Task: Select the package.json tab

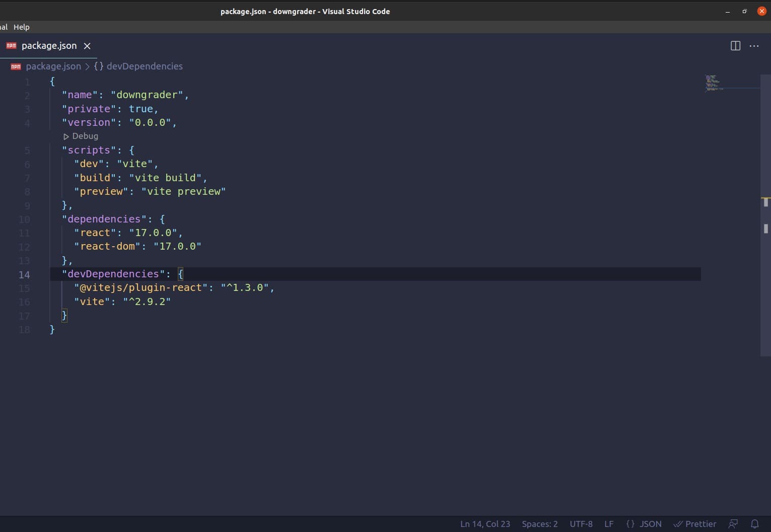Action: [x=49, y=46]
